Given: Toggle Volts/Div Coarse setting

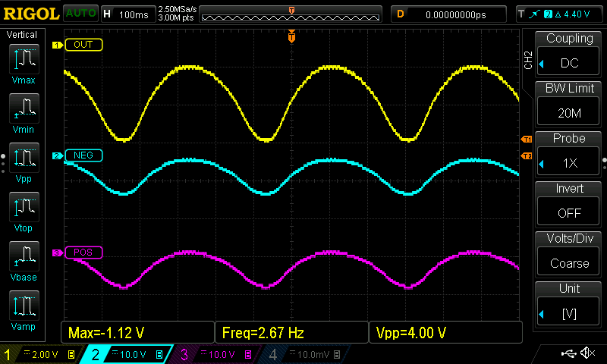Looking at the screenshot, I should pyautogui.click(x=568, y=255).
